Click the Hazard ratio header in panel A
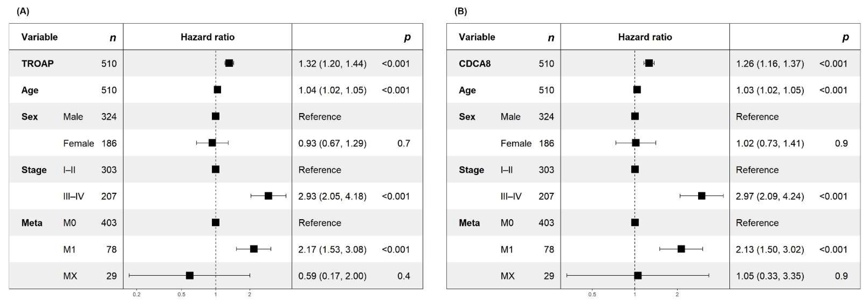The width and height of the screenshot is (868, 303). pos(208,37)
